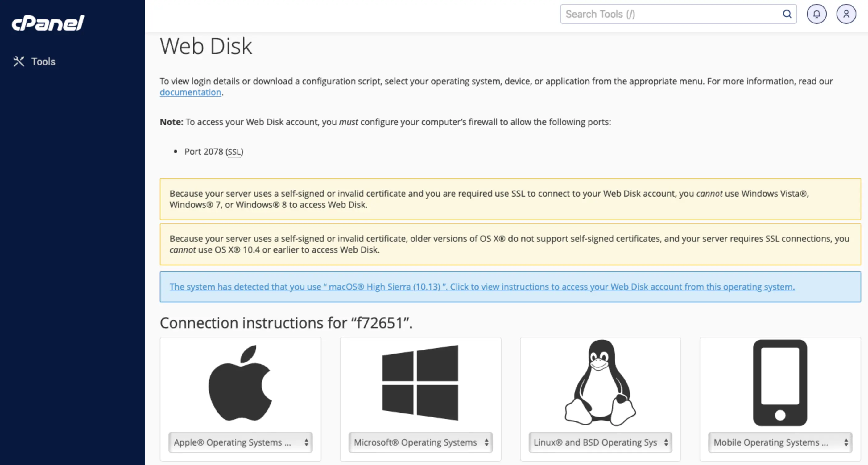Open the documentation link
Image resolution: width=868 pixels, height=465 pixels.
(190, 92)
